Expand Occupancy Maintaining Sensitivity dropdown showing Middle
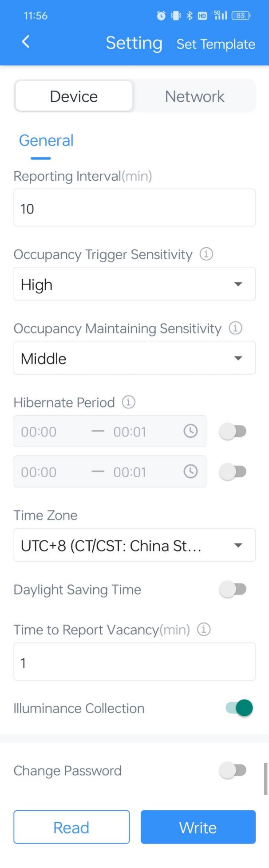This screenshot has width=269, height=868. [134, 358]
